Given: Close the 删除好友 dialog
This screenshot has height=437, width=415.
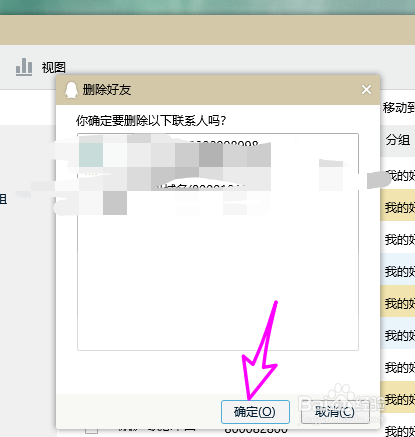Looking at the screenshot, I should point(366,90).
